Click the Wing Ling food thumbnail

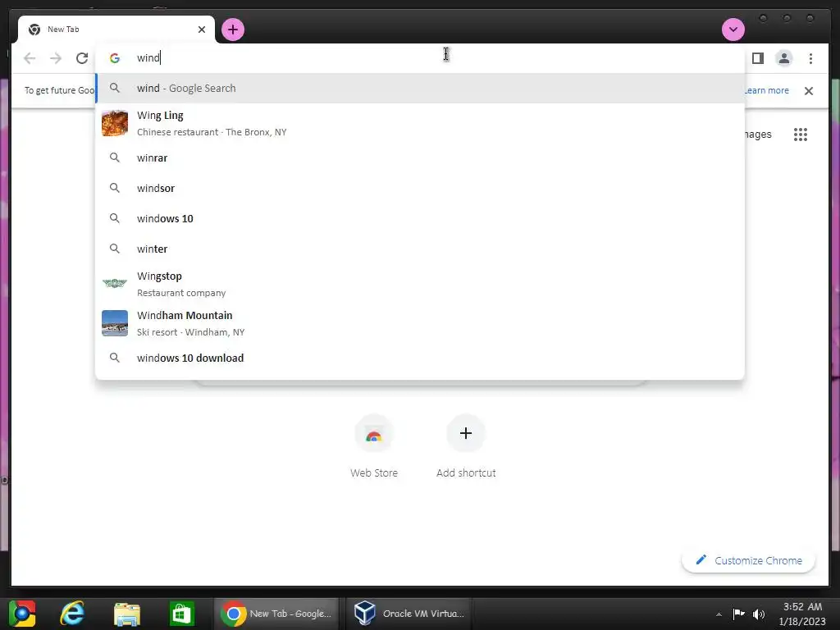115,123
